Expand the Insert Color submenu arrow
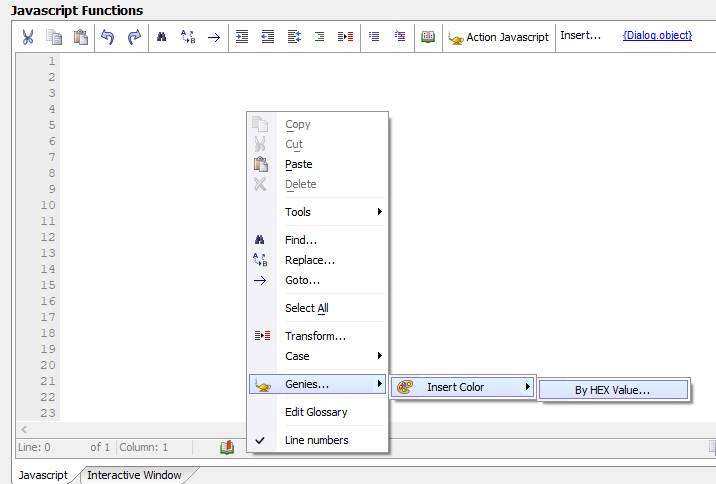This screenshot has width=716, height=484. tap(527, 387)
